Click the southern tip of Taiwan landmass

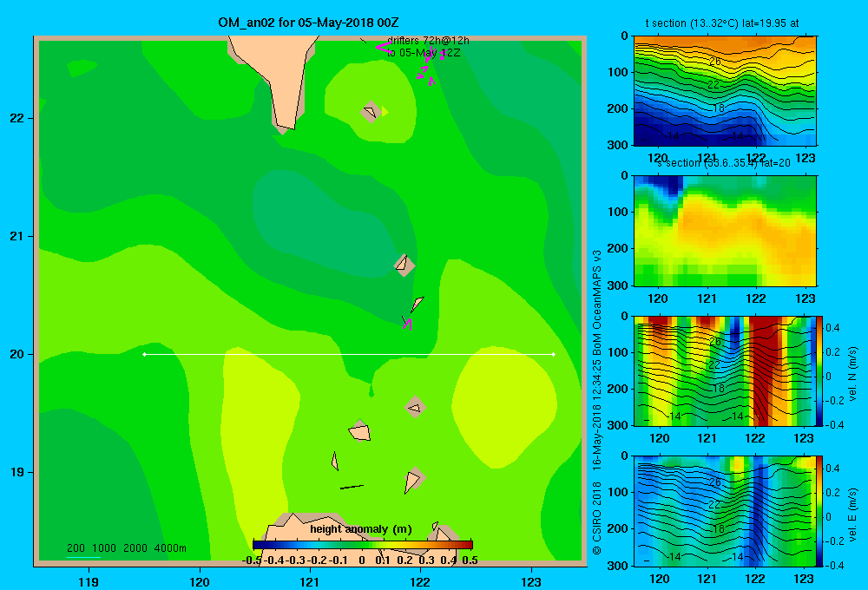coord(284,128)
